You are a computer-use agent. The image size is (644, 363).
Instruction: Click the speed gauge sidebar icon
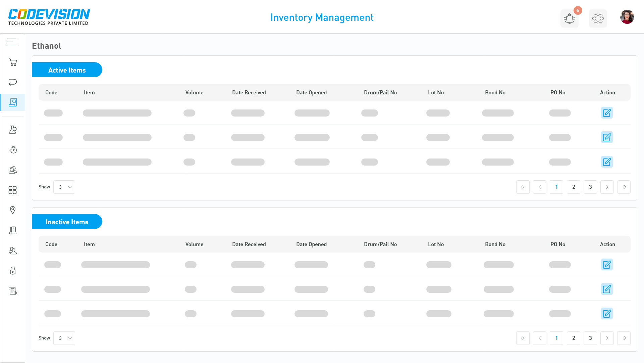[13, 150]
